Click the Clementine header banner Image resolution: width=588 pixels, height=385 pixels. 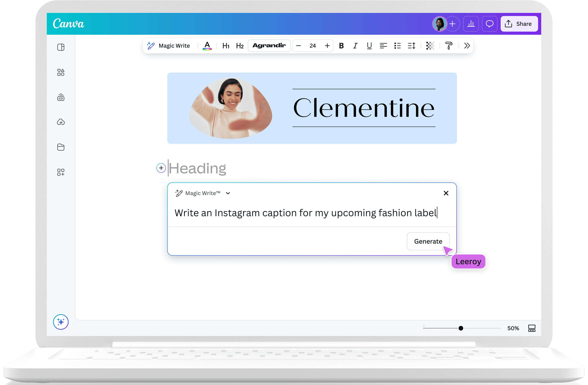312,108
